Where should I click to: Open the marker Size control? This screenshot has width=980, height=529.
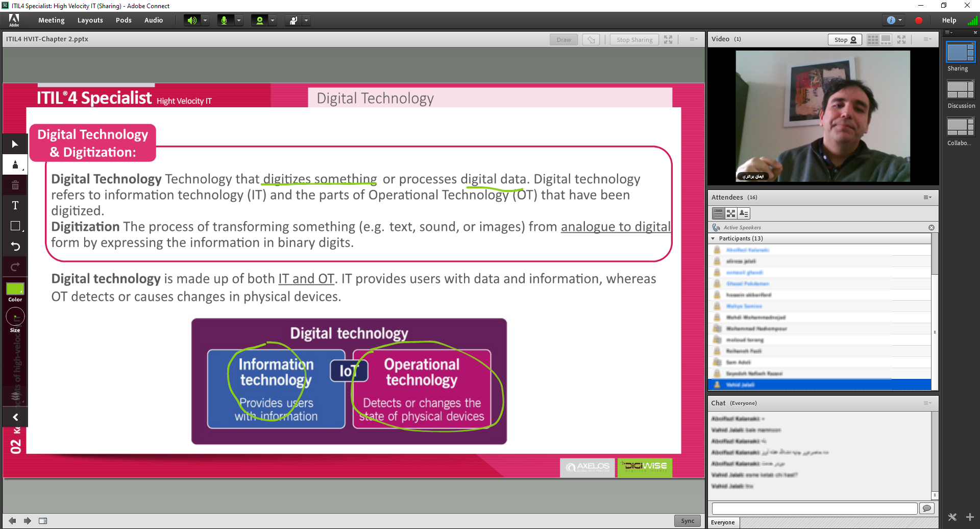point(15,317)
